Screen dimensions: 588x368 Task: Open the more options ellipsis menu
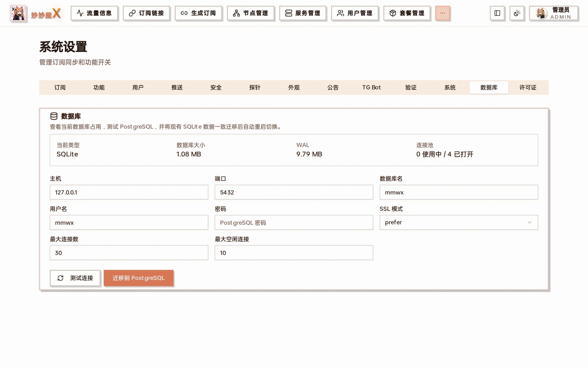(x=442, y=13)
